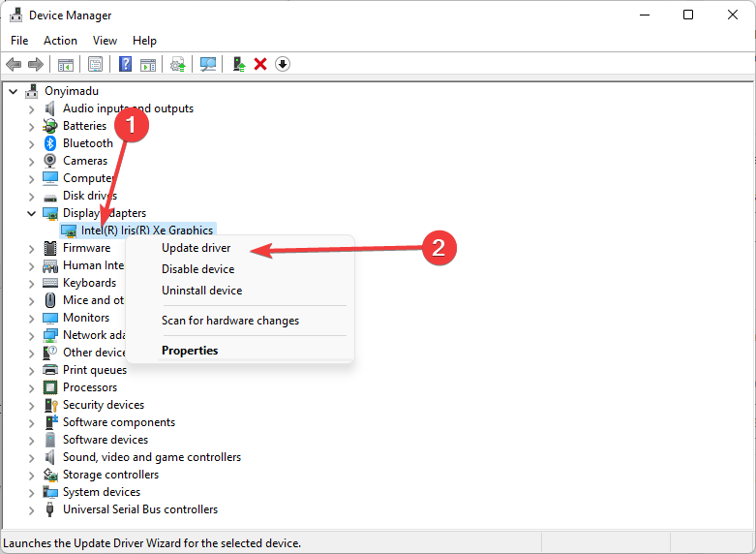Click the Storage controllers icon

pyautogui.click(x=50, y=475)
